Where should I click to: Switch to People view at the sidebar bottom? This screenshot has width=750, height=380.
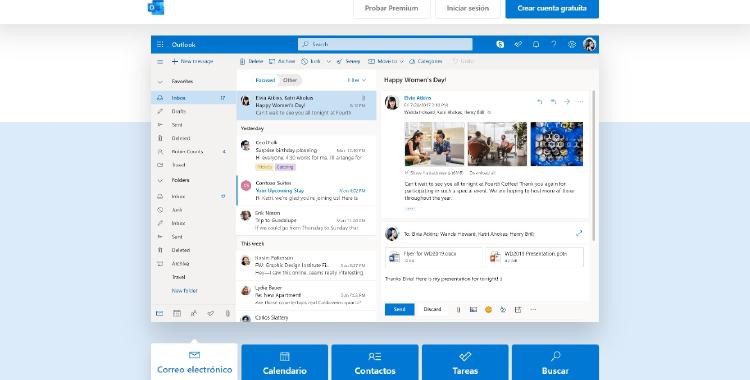pyautogui.click(x=194, y=313)
